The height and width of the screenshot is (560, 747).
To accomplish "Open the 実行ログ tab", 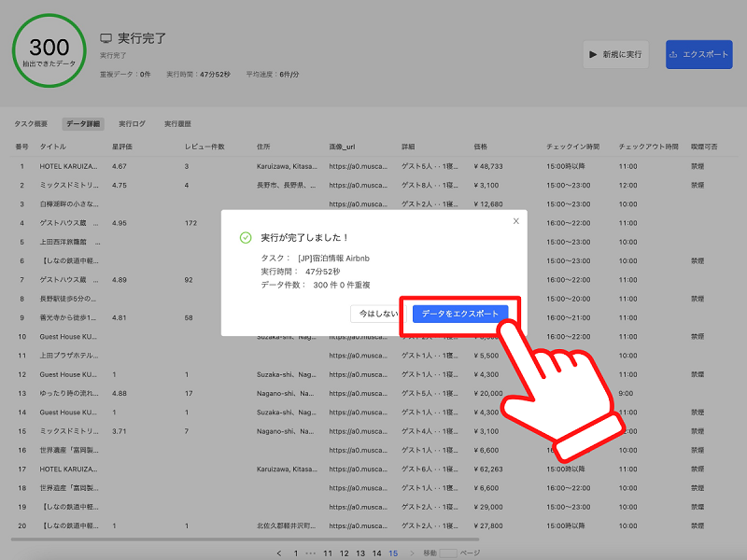I will (x=132, y=123).
